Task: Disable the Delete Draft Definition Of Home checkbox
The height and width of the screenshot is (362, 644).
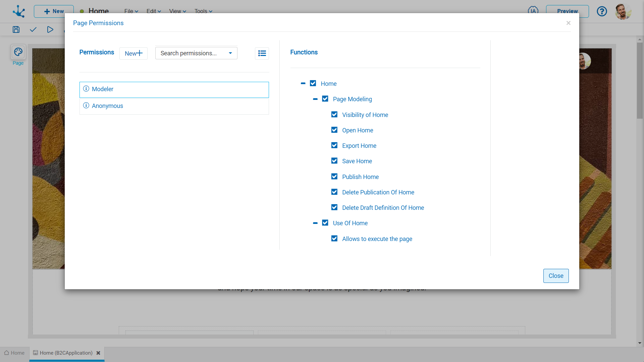Action: [x=335, y=208]
